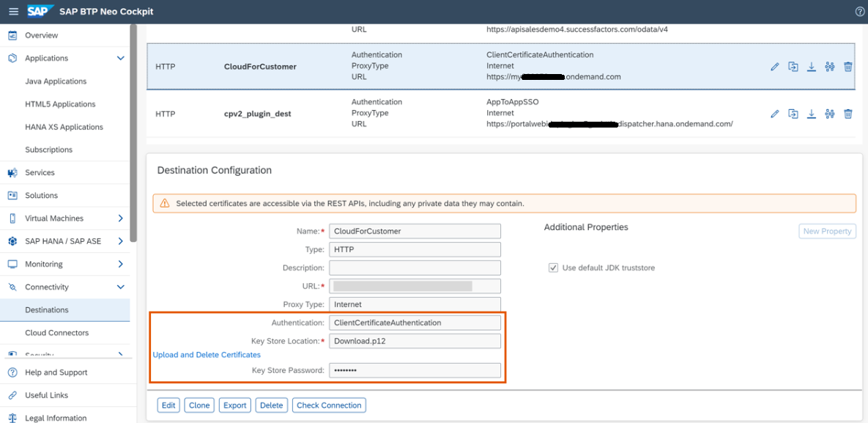Click the Clone button below the form
Screen dimensions: 868x423
[199, 405]
